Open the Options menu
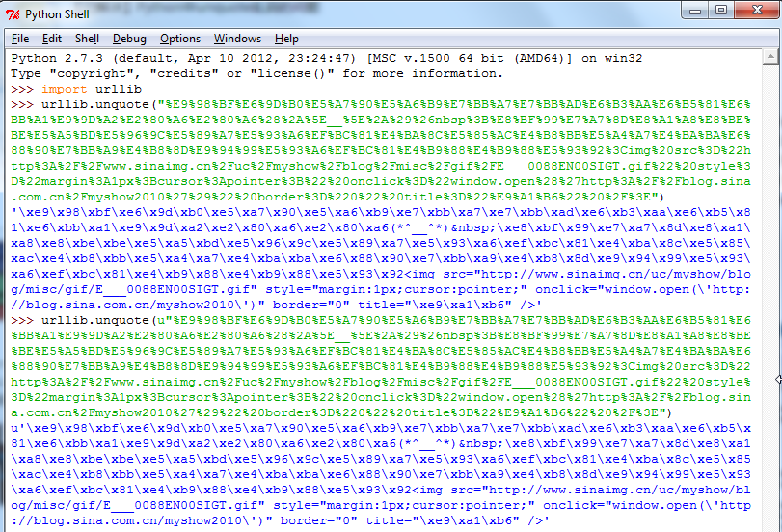This screenshot has height=532, width=782. click(x=180, y=39)
